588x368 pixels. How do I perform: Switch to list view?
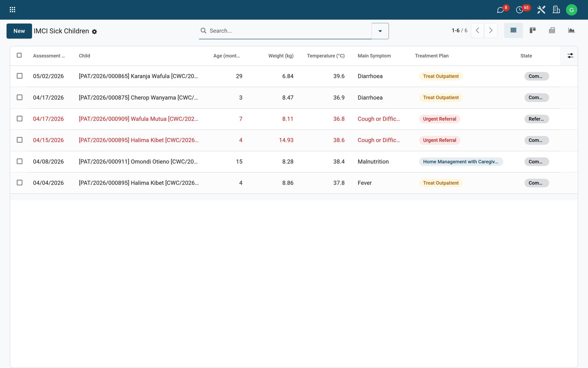(513, 31)
